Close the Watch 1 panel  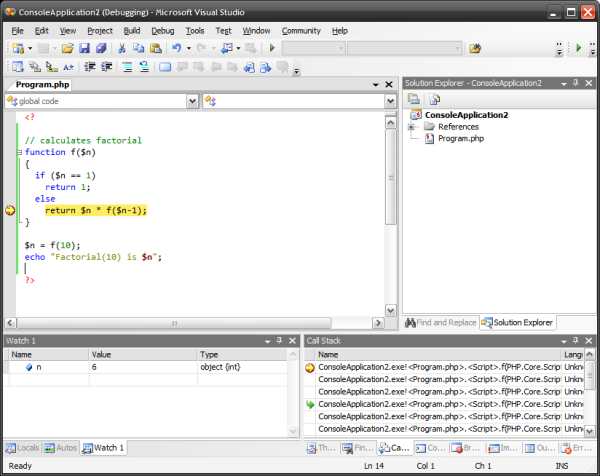point(292,341)
